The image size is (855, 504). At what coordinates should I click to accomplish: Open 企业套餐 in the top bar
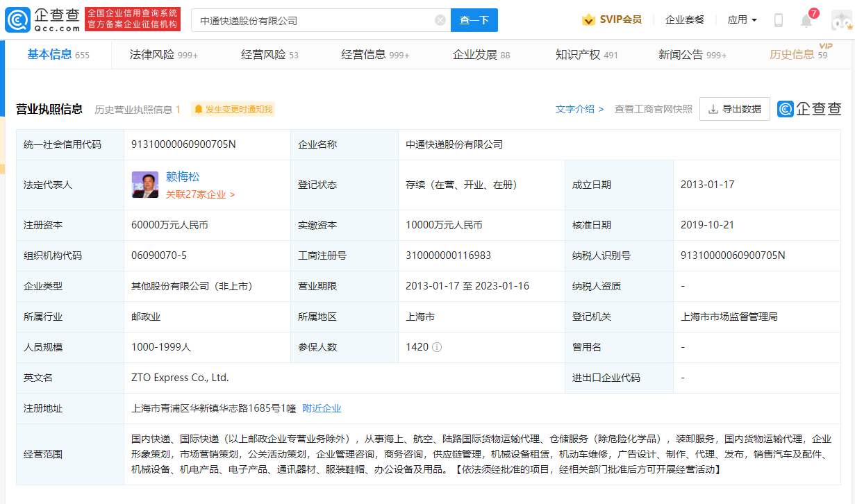(x=685, y=19)
